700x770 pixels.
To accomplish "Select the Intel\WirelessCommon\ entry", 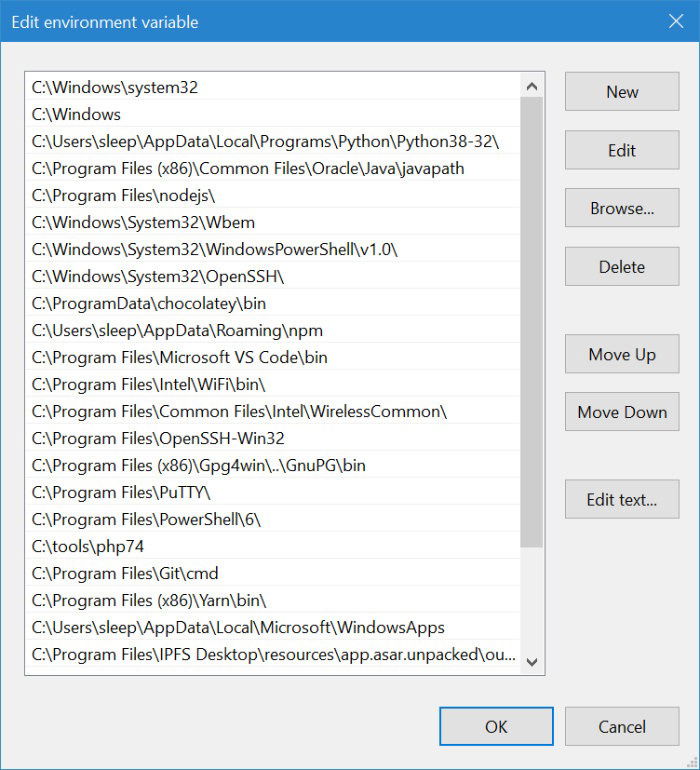I will (x=273, y=412).
